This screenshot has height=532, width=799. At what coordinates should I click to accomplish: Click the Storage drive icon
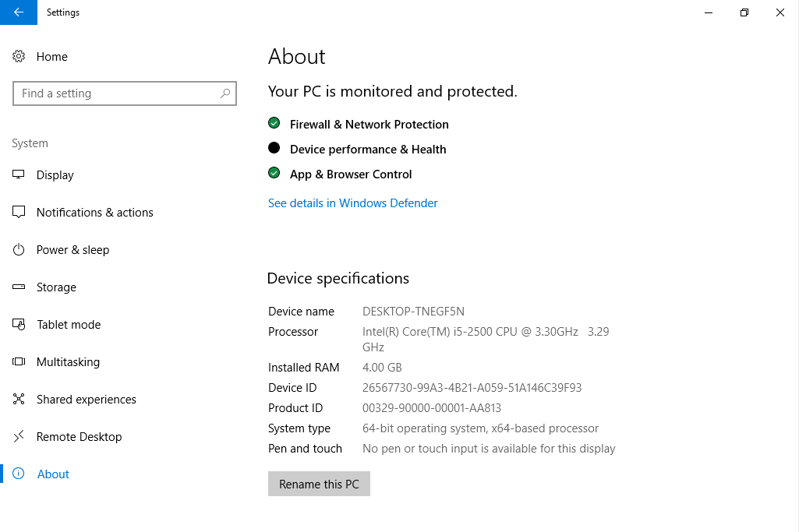coord(19,287)
